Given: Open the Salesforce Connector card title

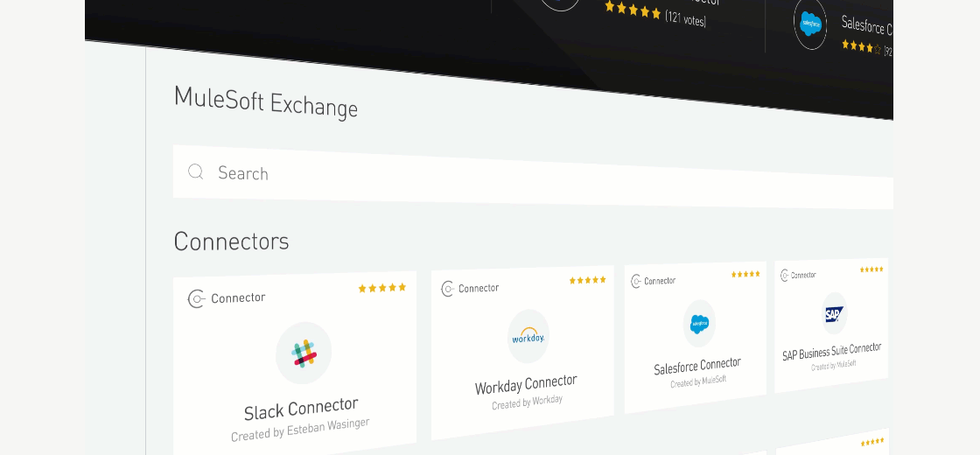Looking at the screenshot, I should pyautogui.click(x=696, y=367).
